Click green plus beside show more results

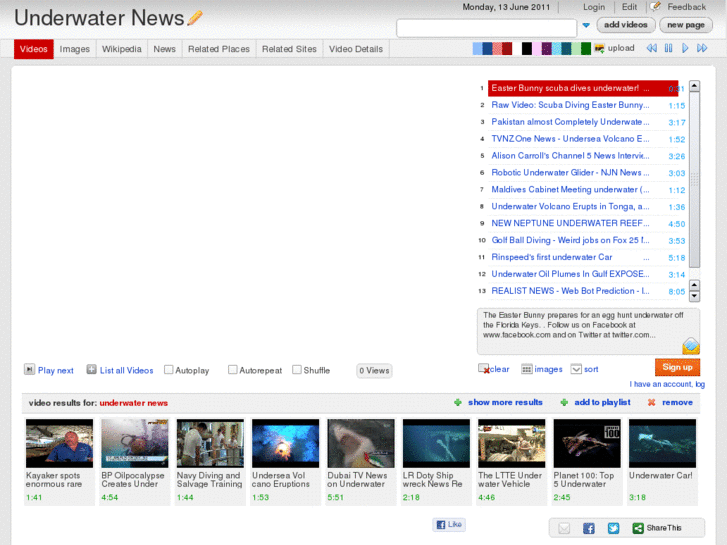click(458, 402)
